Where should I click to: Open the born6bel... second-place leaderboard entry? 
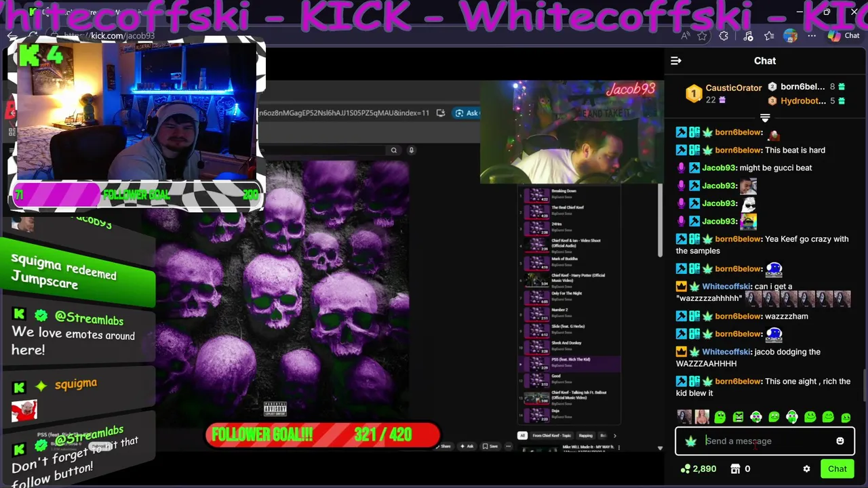click(806, 87)
